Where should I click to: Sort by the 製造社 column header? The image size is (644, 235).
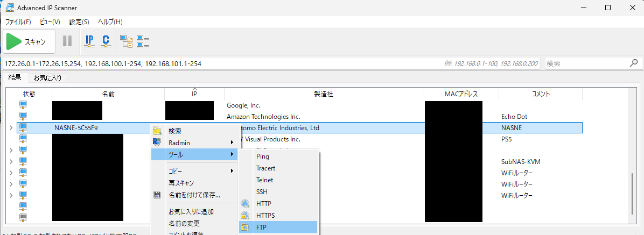[324, 94]
